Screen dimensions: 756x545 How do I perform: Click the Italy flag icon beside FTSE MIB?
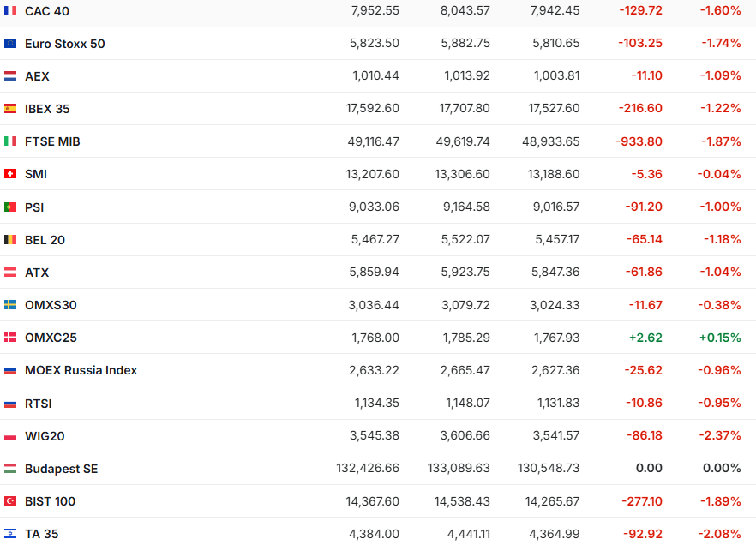[10, 141]
